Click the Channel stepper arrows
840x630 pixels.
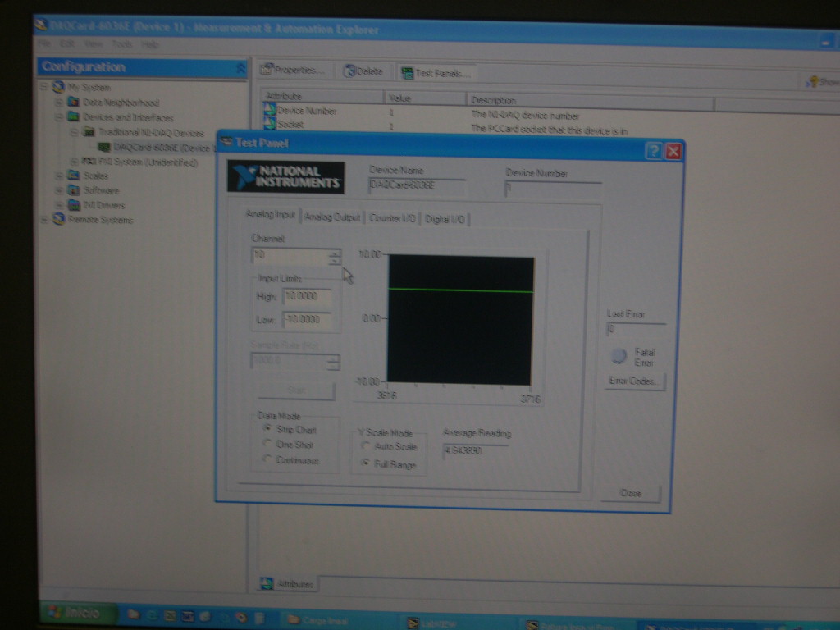334,257
